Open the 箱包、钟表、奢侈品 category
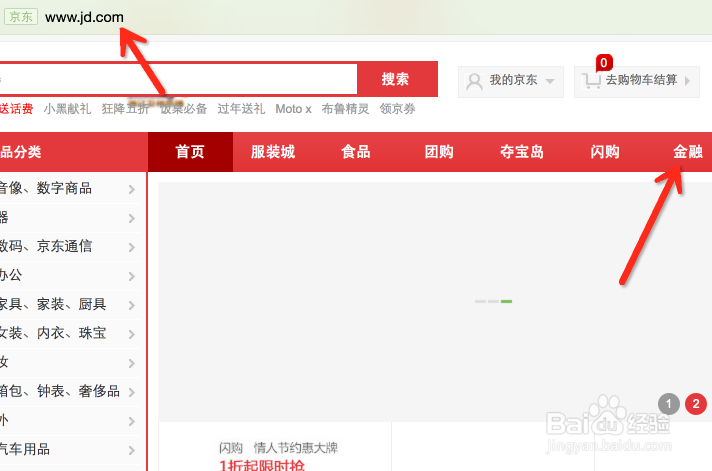The width and height of the screenshot is (712, 471). coord(60,391)
